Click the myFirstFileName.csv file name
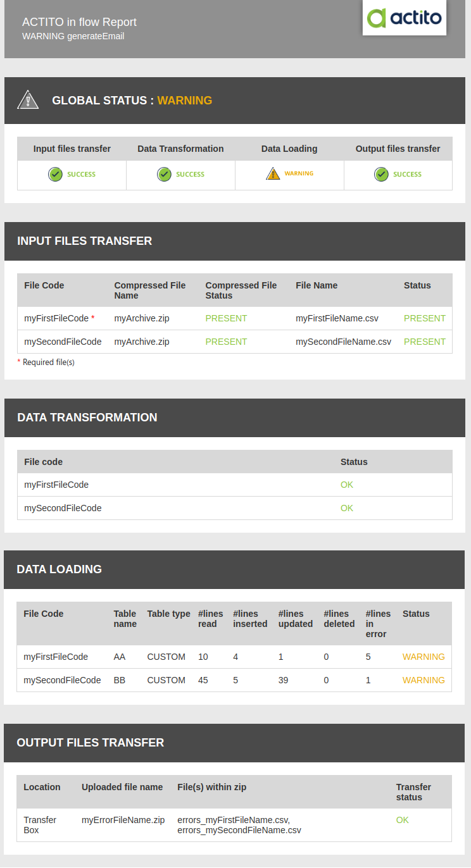This screenshot has width=471, height=868. point(337,318)
